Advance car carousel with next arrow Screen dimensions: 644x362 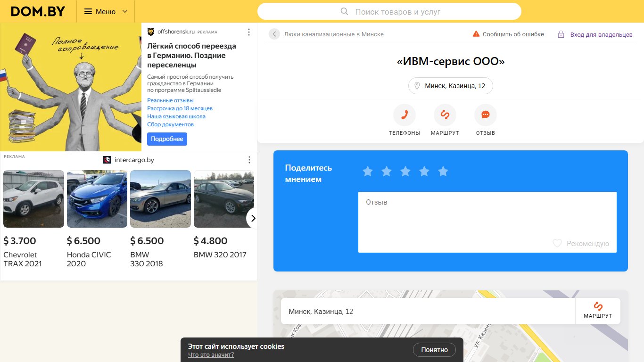253,218
